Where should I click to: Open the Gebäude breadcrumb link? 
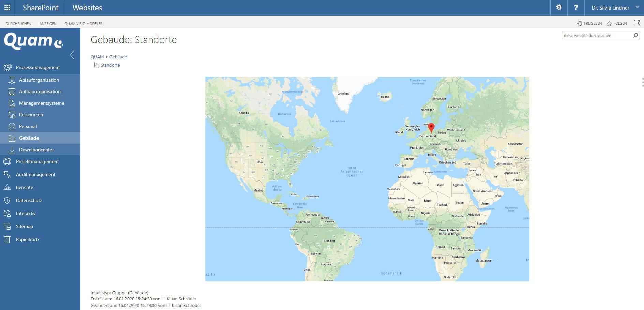118,57
